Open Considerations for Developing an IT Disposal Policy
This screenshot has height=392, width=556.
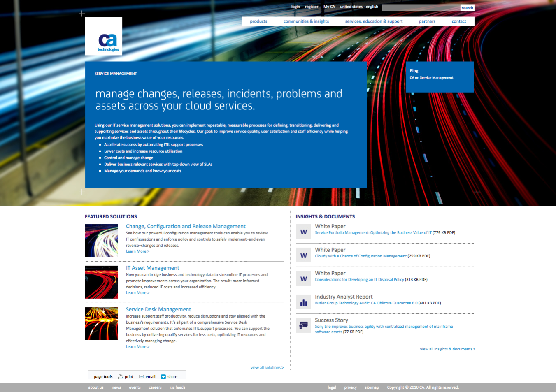(359, 280)
